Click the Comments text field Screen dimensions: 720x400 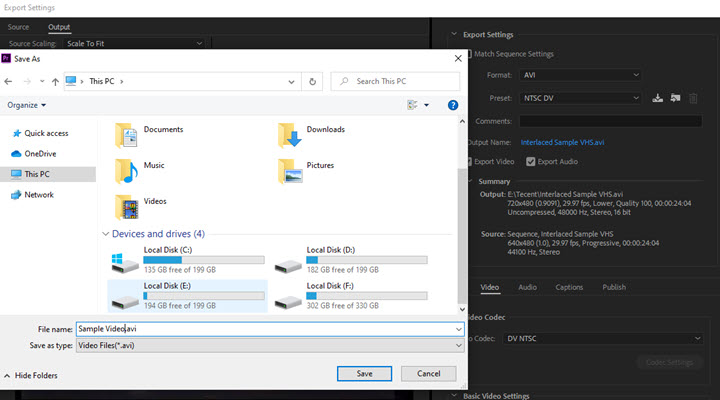(611, 121)
